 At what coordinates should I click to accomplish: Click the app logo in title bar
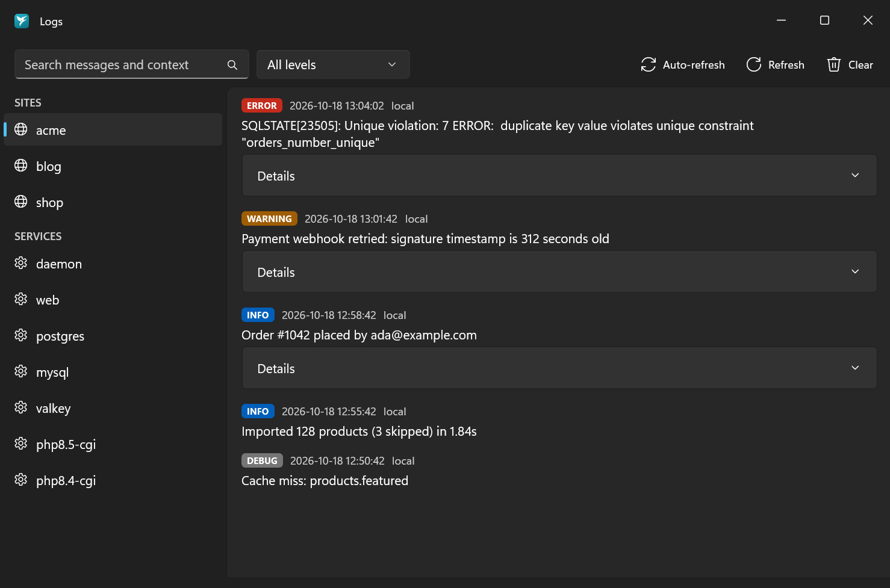click(x=22, y=21)
